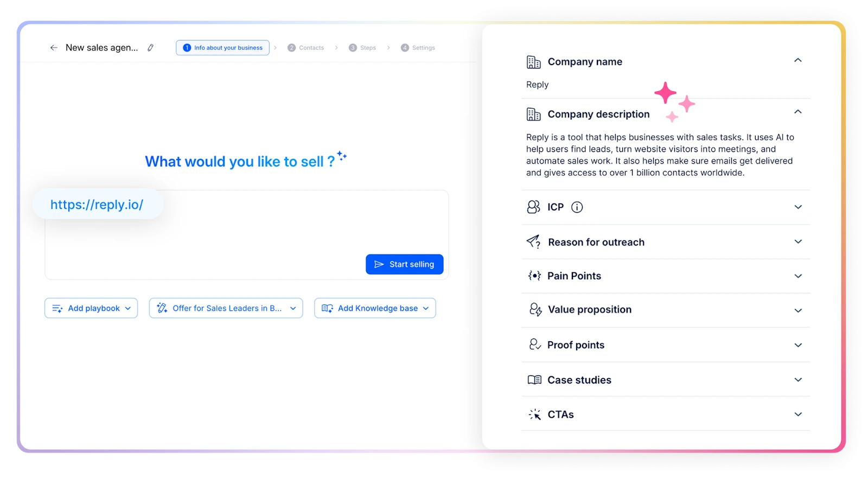
Task: Go back using the left arrow icon
Action: (x=54, y=48)
